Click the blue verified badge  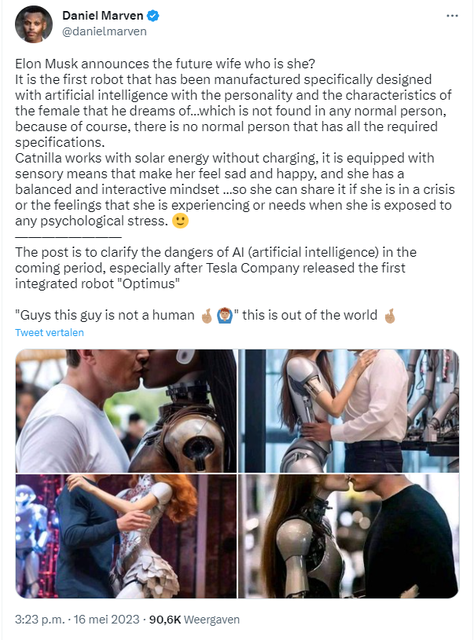pos(153,16)
